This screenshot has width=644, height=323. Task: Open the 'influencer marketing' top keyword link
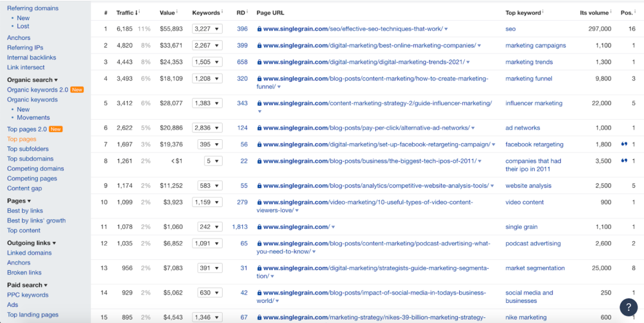click(533, 103)
